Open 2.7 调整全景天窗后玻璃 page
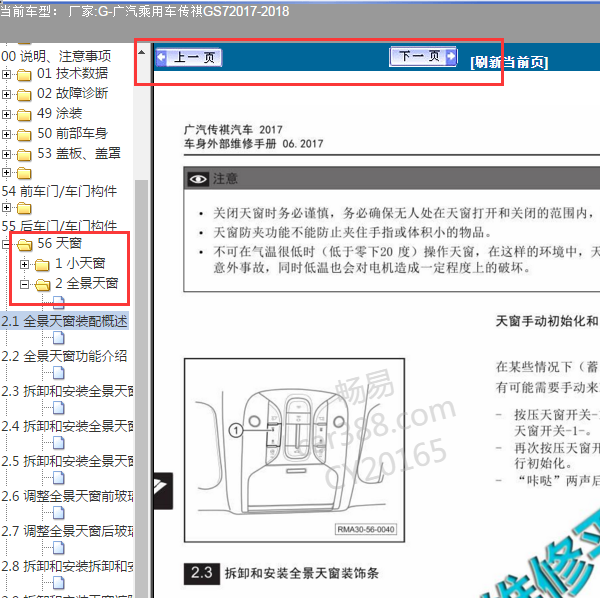The image size is (600, 598). (x=67, y=531)
